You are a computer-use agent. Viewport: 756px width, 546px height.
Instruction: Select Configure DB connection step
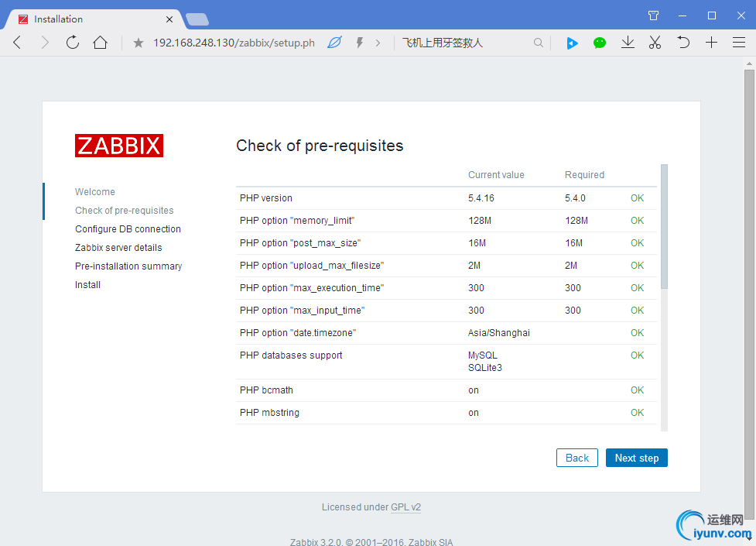point(128,228)
